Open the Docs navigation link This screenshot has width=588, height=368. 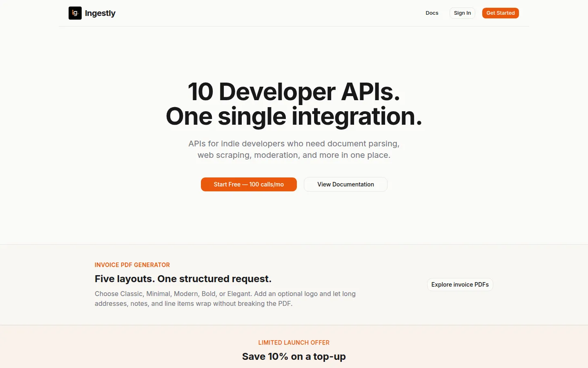coord(432,13)
